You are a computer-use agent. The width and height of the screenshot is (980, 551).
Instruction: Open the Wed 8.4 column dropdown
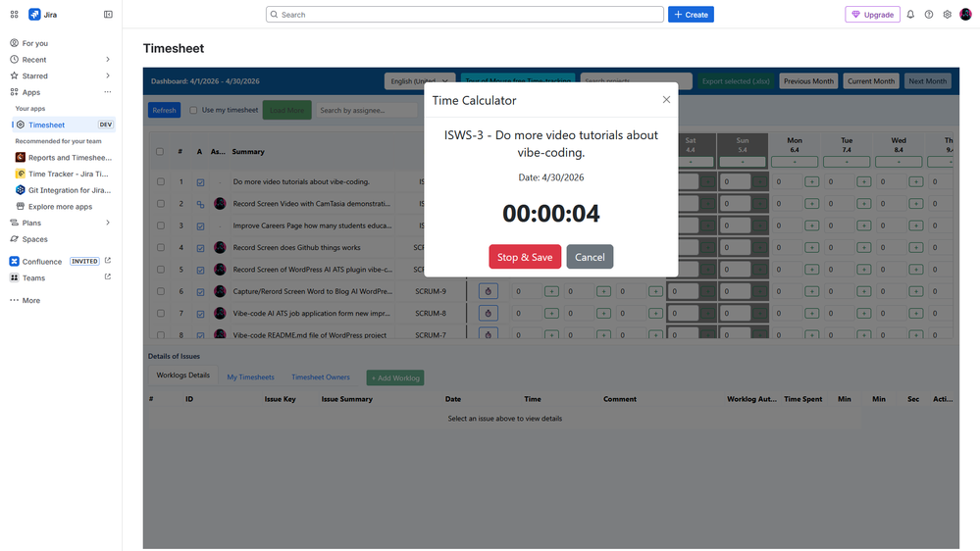[899, 162]
